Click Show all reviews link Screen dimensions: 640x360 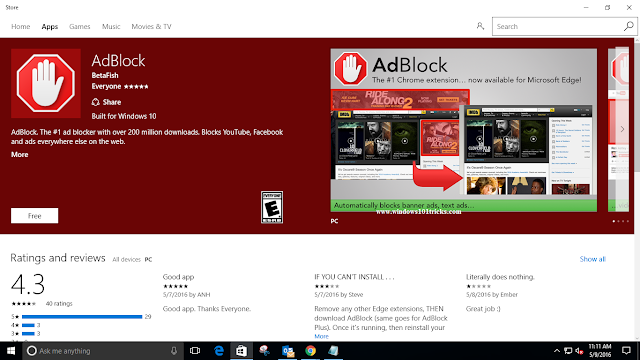coord(592,259)
